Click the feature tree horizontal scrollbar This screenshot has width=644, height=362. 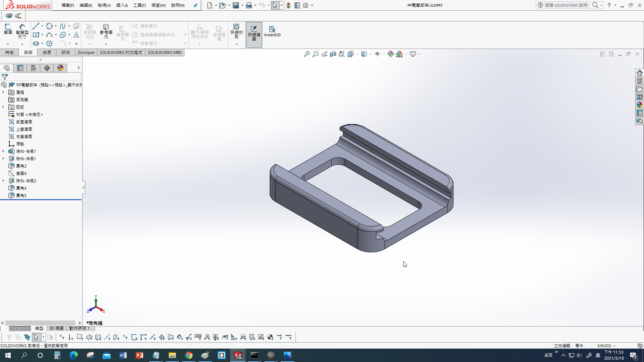pyautogui.click(x=41, y=323)
